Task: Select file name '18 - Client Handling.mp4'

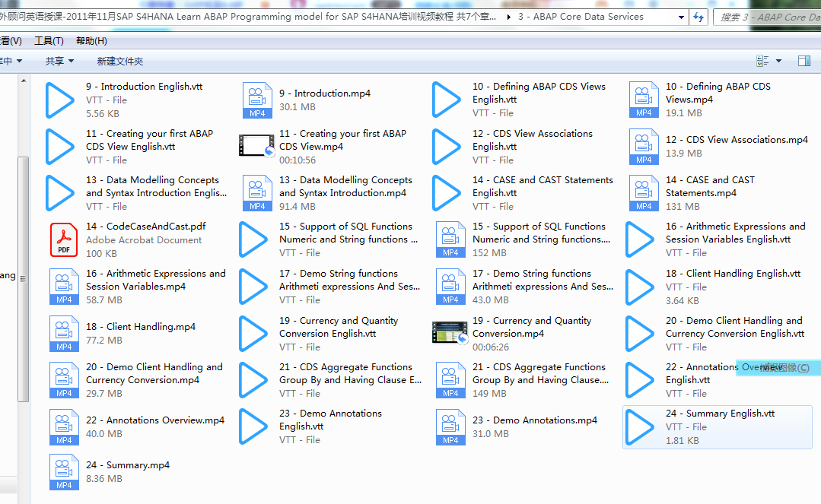Action: click(141, 327)
